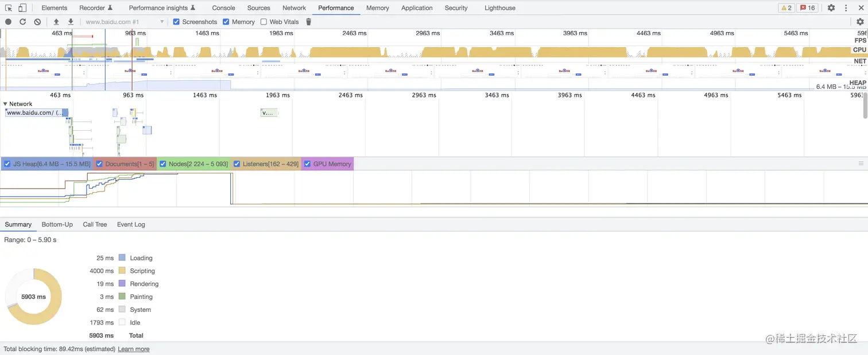
Task: Switch to the Application tab
Action: (417, 8)
